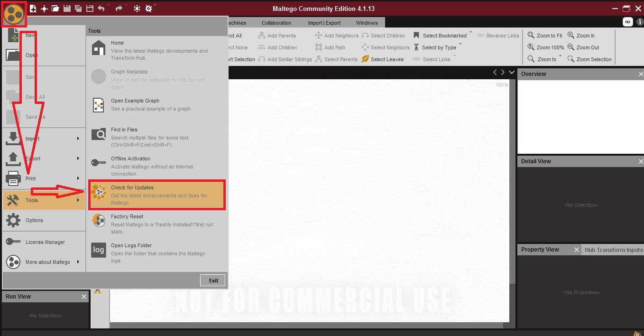The width and height of the screenshot is (644, 336).
Task: Open the Print submenu
Action: point(44,178)
